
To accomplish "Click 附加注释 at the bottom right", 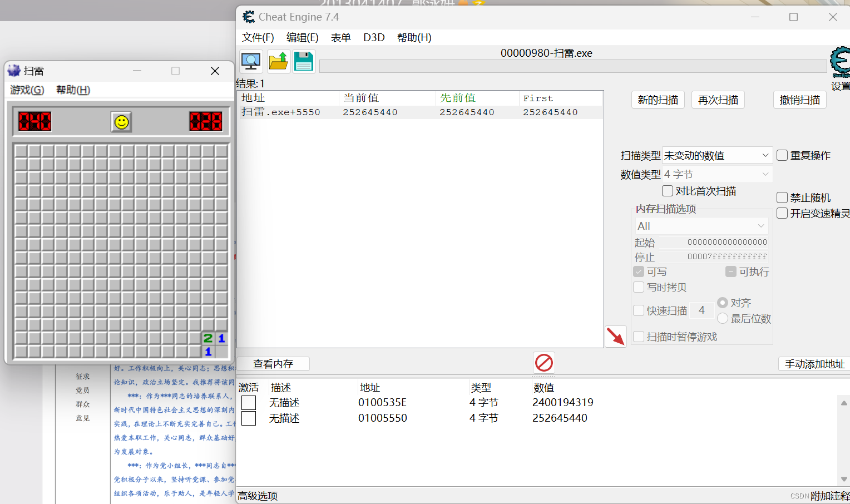I will 830,496.
